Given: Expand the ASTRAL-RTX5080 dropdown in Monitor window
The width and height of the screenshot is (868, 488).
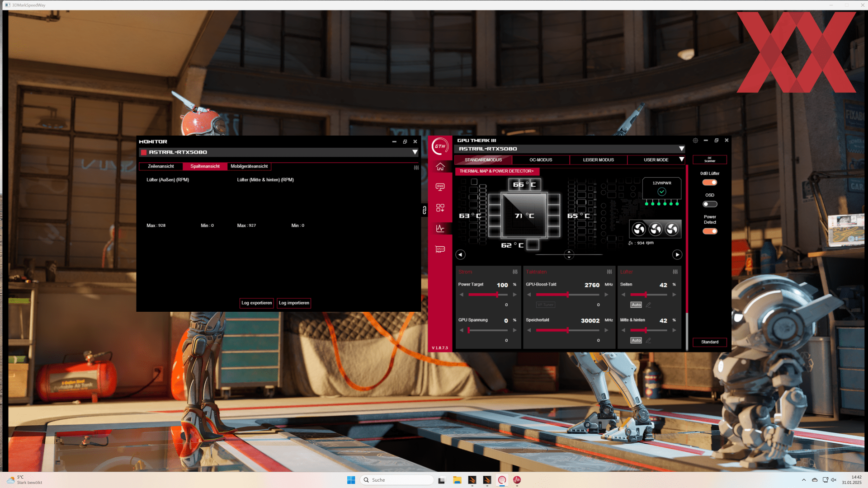Looking at the screenshot, I should click(x=415, y=152).
